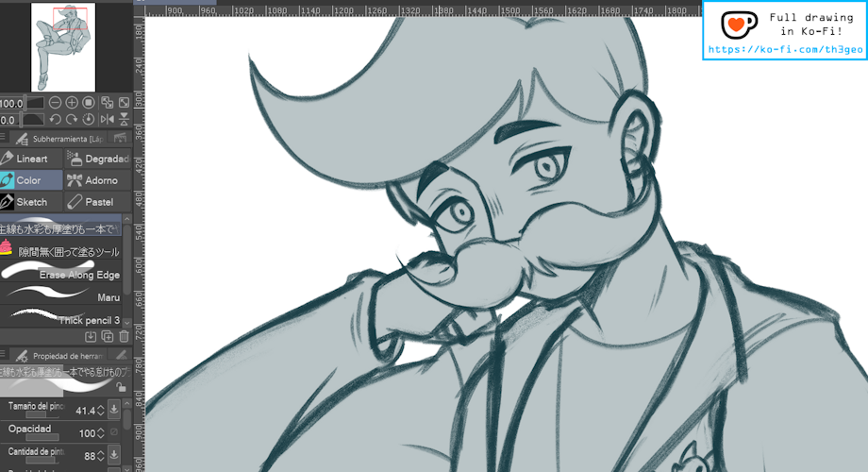Duplicate the selected sub tool

(x=108, y=336)
